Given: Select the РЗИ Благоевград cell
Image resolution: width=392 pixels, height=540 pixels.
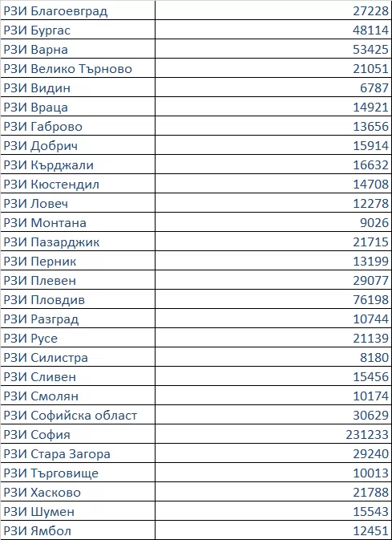Looking at the screenshot, I should pos(78,11).
